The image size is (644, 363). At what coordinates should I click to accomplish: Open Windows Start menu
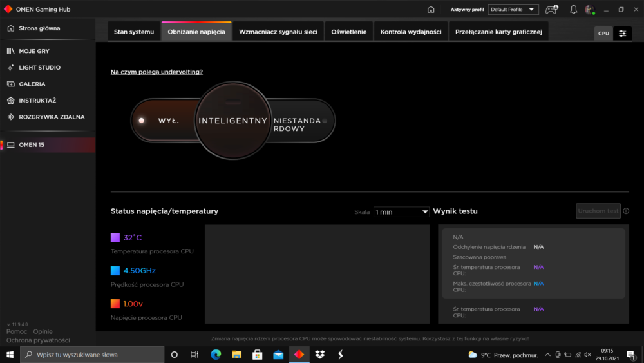tap(10, 355)
